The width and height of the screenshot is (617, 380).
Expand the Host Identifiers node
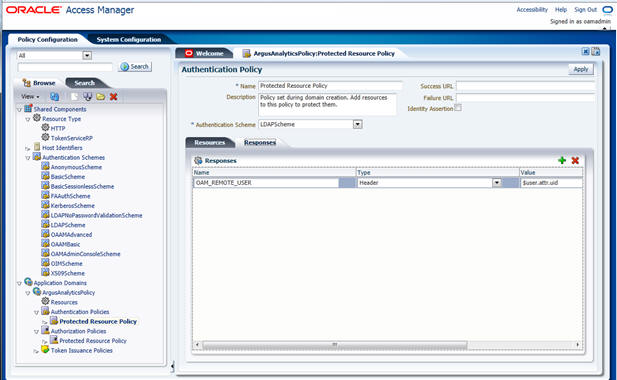click(x=28, y=149)
